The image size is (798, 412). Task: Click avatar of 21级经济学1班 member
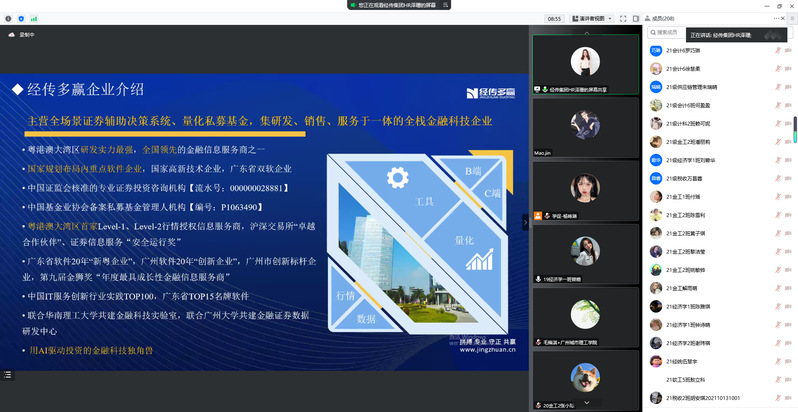656,160
